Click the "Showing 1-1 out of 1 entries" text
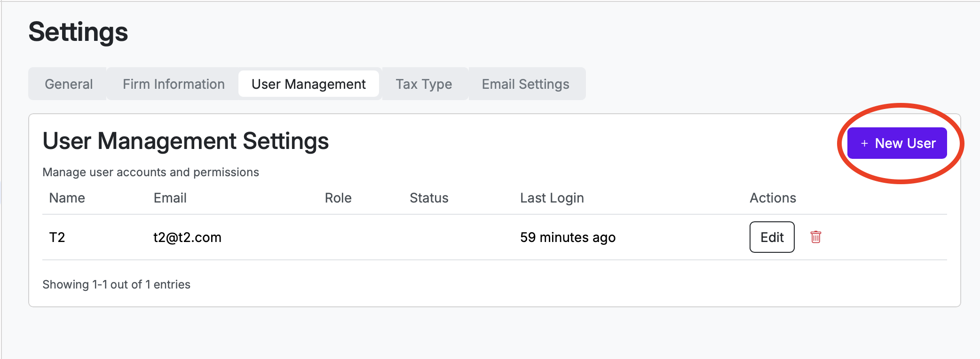 tap(116, 284)
